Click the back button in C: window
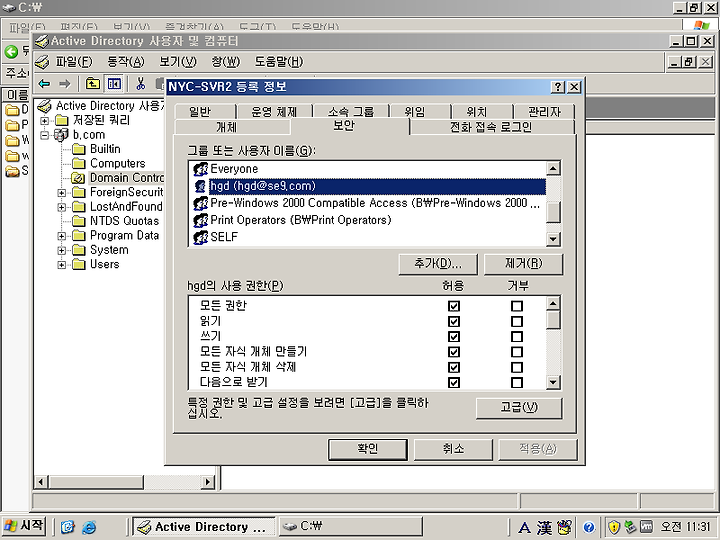The width and height of the screenshot is (720, 540). click(11, 51)
